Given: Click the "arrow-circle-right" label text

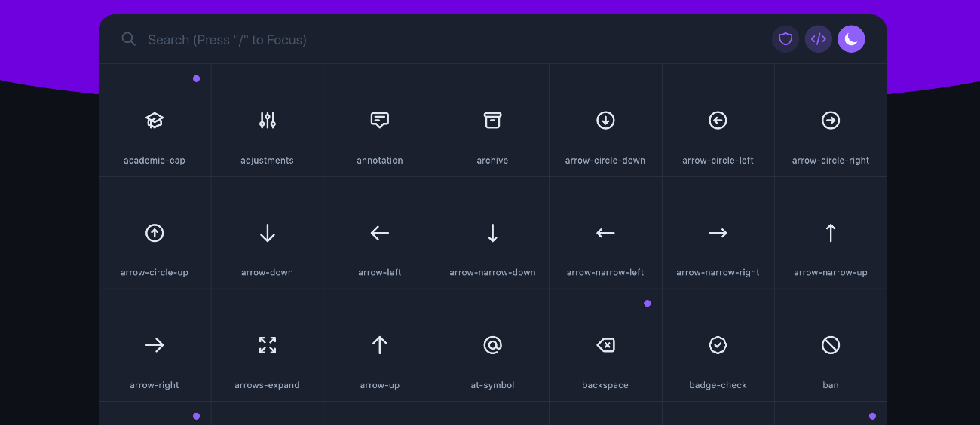Looking at the screenshot, I should tap(831, 161).
